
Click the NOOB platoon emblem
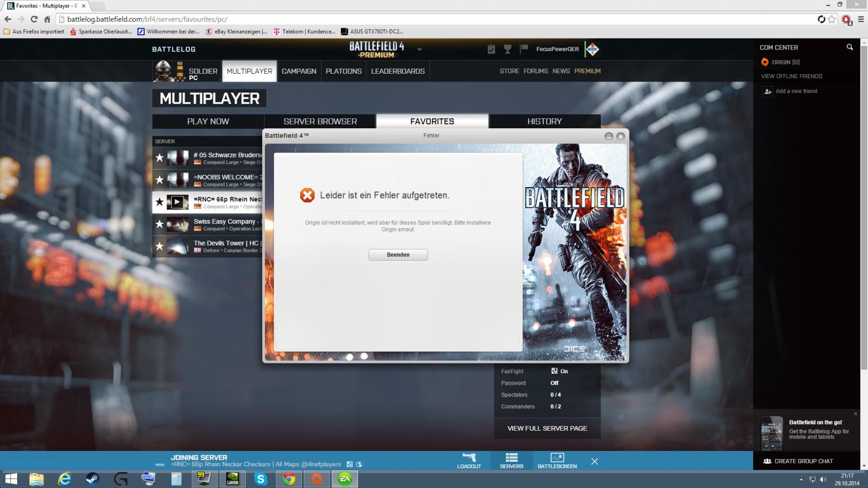point(592,49)
